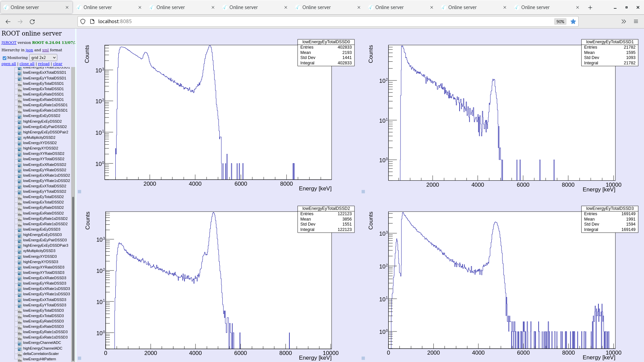Click the bookmark star in address bar
This screenshot has height=362, width=644.
point(573,21)
